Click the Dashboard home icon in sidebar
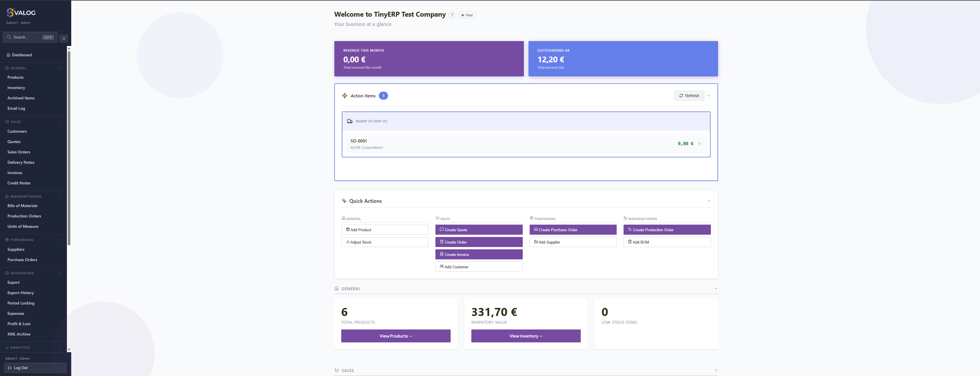 pyautogui.click(x=8, y=55)
